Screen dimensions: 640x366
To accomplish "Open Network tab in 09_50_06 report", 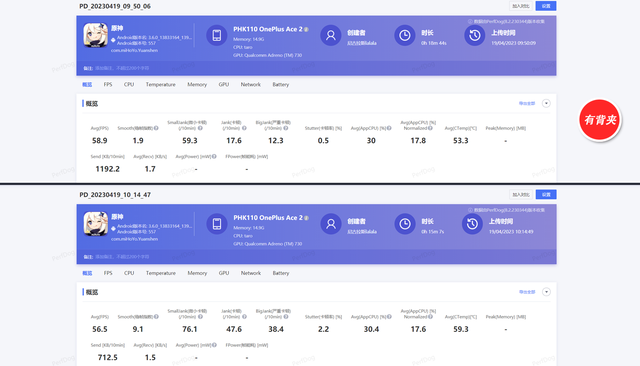I will click(251, 84).
